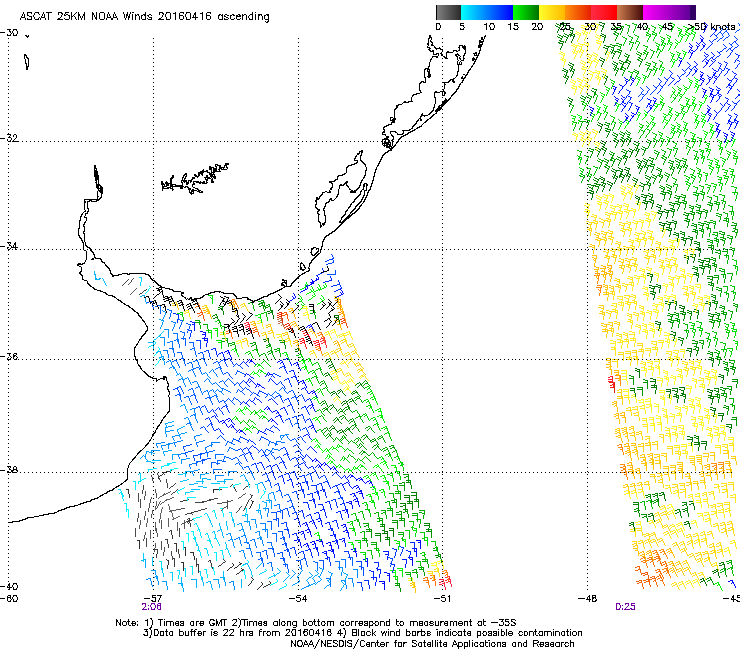Image resolution: width=740 pixels, height=650 pixels.
Task: Click the "5" label under the color scale
Action: (x=462, y=27)
